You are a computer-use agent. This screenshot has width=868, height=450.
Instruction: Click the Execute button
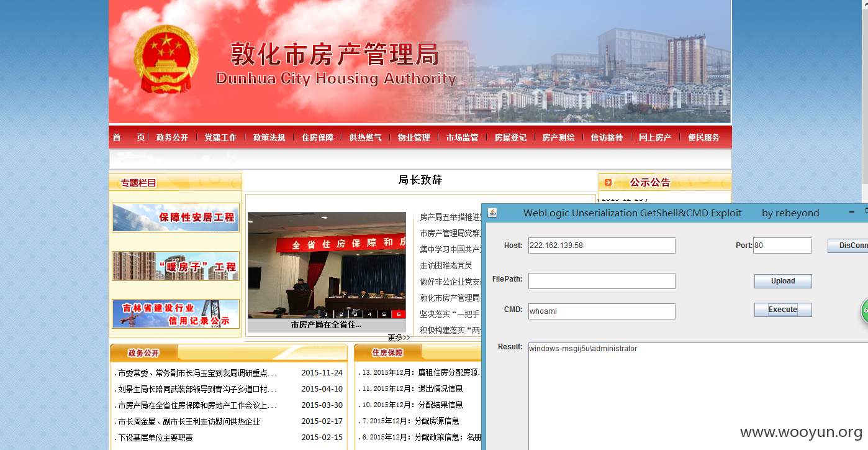(x=783, y=310)
